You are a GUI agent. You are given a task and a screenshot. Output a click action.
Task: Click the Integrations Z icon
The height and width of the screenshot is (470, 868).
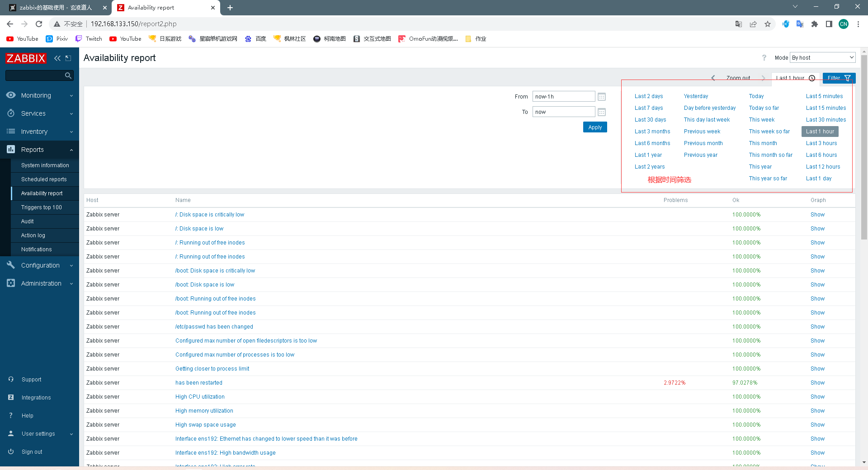click(11, 397)
